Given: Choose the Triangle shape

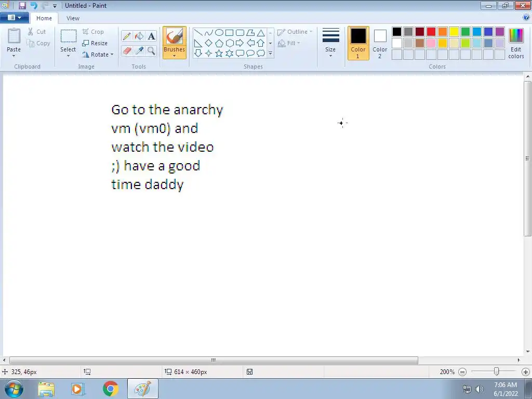Looking at the screenshot, I should (x=261, y=33).
